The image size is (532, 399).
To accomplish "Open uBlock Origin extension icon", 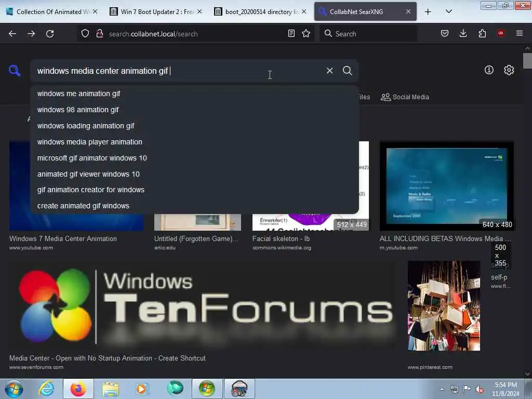I will pyautogui.click(x=501, y=33).
